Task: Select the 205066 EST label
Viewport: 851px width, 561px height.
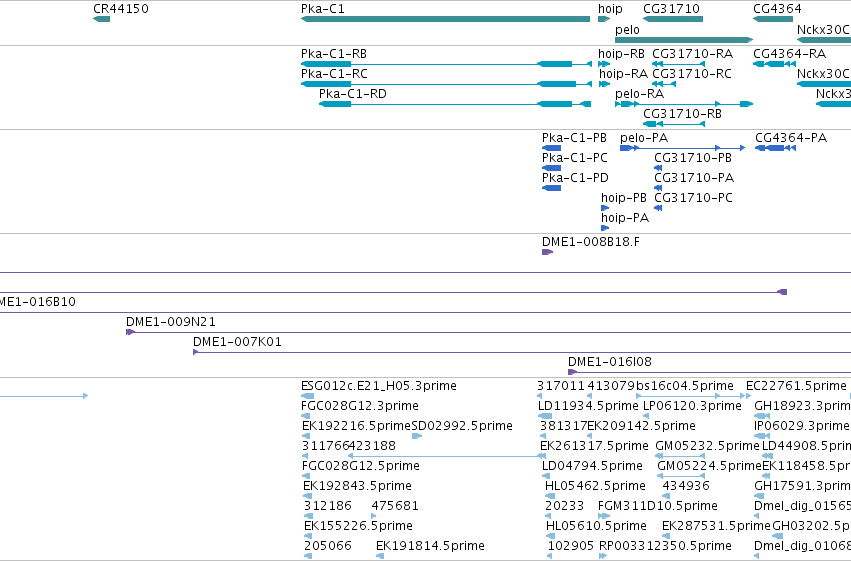Action: pyautogui.click(x=328, y=546)
